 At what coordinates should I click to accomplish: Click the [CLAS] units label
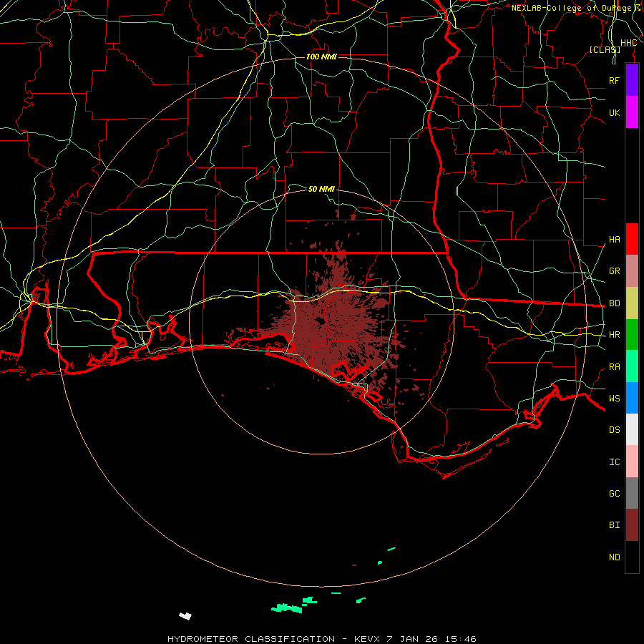pyautogui.click(x=605, y=49)
